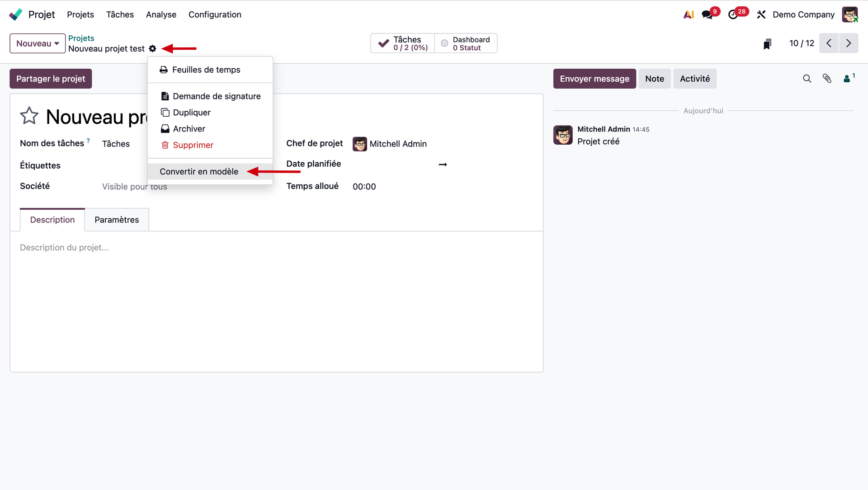
Task: Star the project as favorite
Action: [x=29, y=116]
